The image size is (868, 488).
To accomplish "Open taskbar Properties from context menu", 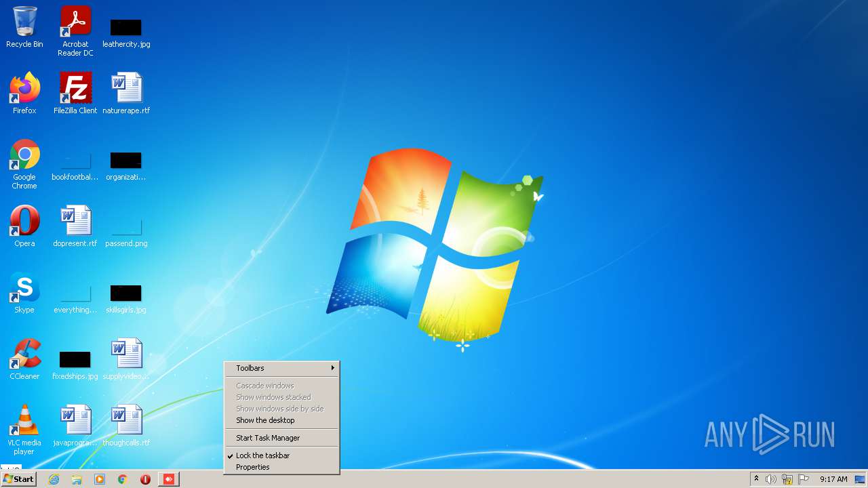I will click(x=281, y=467).
